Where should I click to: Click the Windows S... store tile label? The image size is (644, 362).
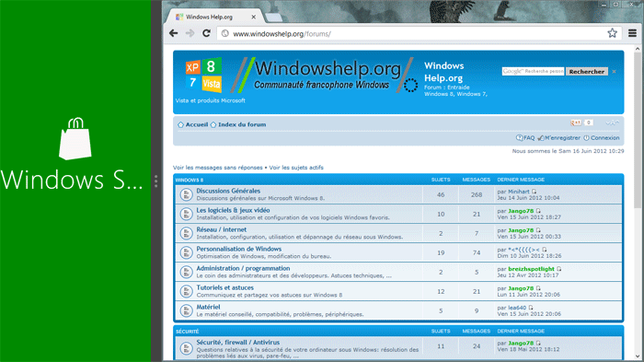point(72,180)
